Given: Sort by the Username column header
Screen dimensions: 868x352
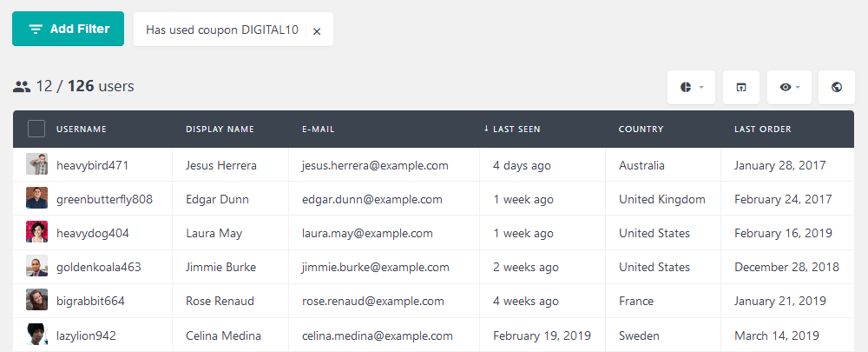Looking at the screenshot, I should (82, 130).
